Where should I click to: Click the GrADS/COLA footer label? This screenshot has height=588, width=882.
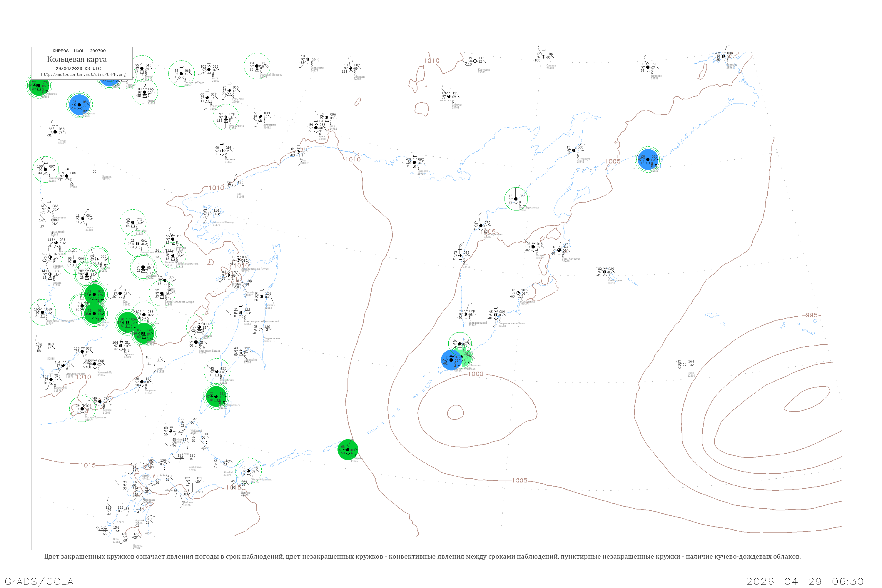[39, 581]
